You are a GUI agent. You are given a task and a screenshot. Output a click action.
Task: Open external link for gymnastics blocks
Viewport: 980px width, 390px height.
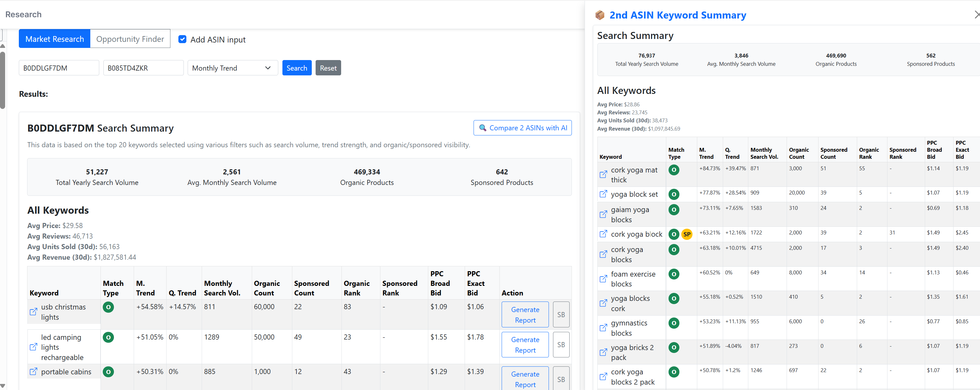click(x=603, y=327)
